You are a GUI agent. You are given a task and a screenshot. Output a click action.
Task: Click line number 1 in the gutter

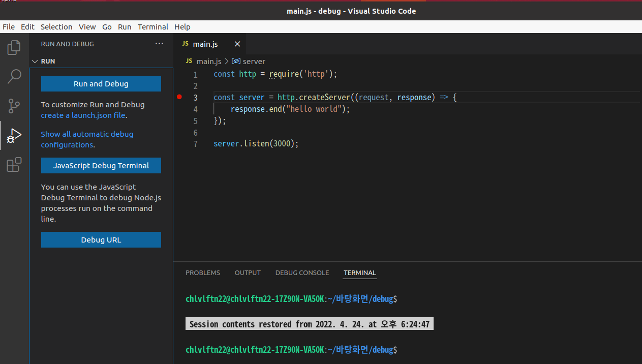pos(195,75)
